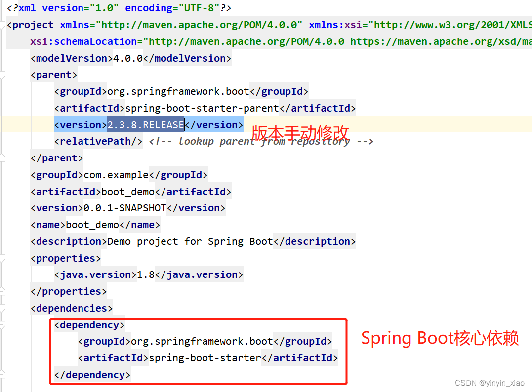532x392 pixels.
Task: Click the 1.8 java.version value
Action: pos(146,274)
